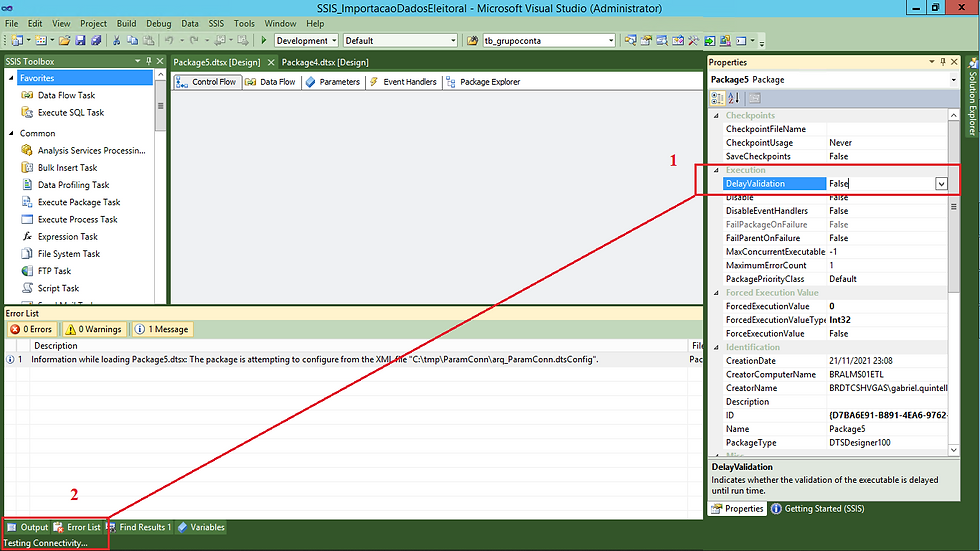Click the Categorized view icon in Properties

click(718, 98)
